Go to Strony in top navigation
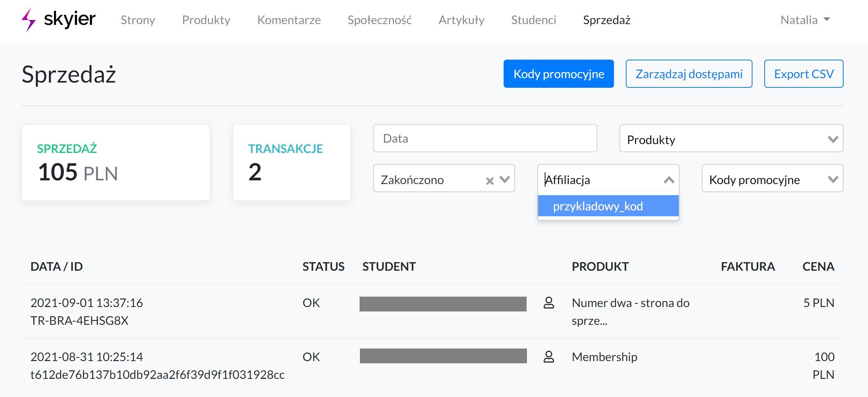Screen dimensions: 868x397 coord(138,20)
